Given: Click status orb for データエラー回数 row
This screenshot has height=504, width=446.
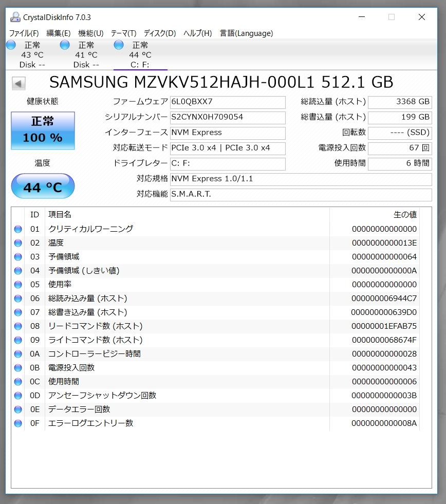Looking at the screenshot, I should 18,409.
